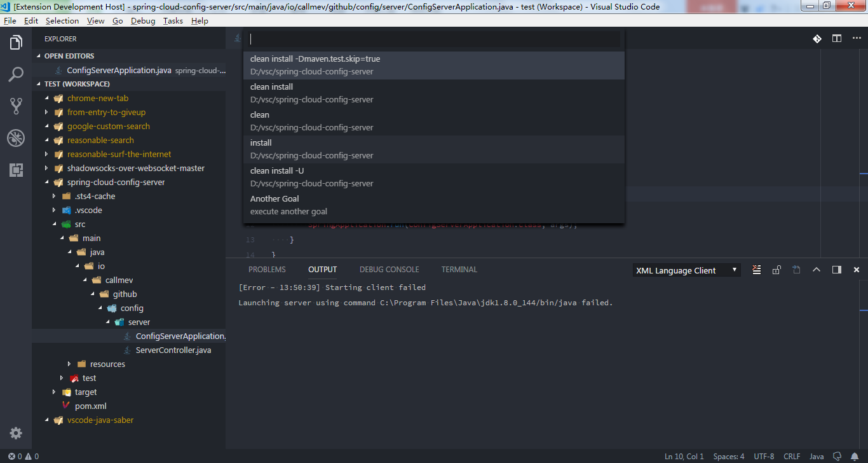The image size is (868, 463).
Task: Toggle output scroll lock
Action: pos(776,270)
